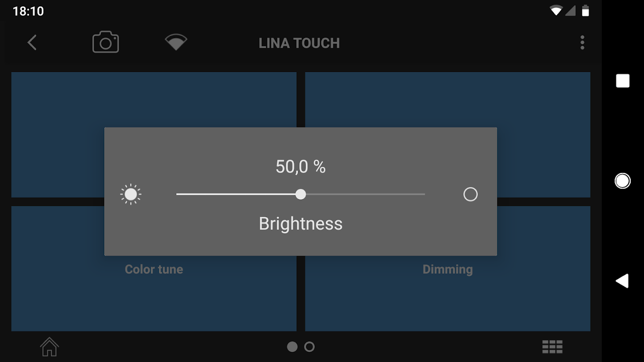Tap the top-left blue scene tile
The width and height of the screenshot is (644, 362).
pos(154,100)
